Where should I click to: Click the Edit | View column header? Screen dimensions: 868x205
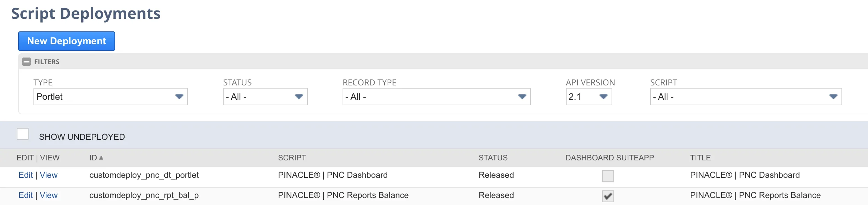(x=38, y=158)
